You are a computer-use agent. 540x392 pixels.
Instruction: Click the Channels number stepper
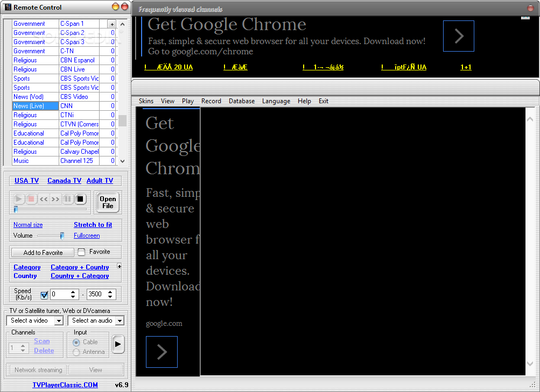23,348
